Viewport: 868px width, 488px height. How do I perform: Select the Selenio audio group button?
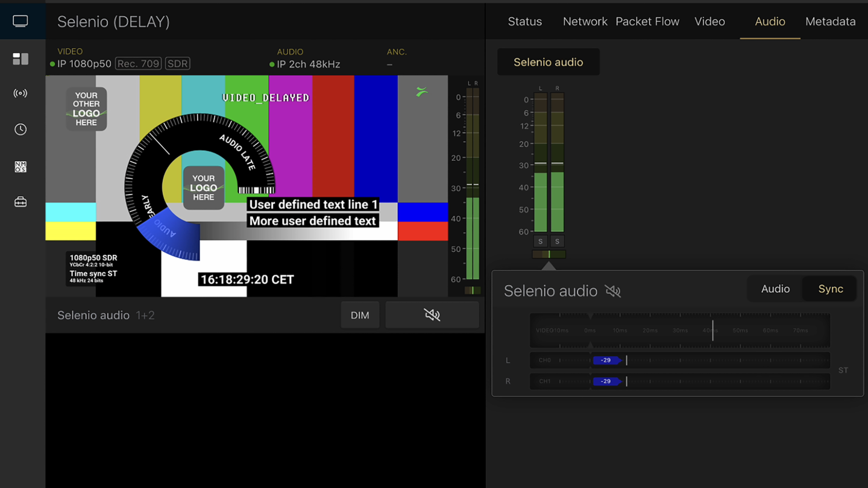548,62
